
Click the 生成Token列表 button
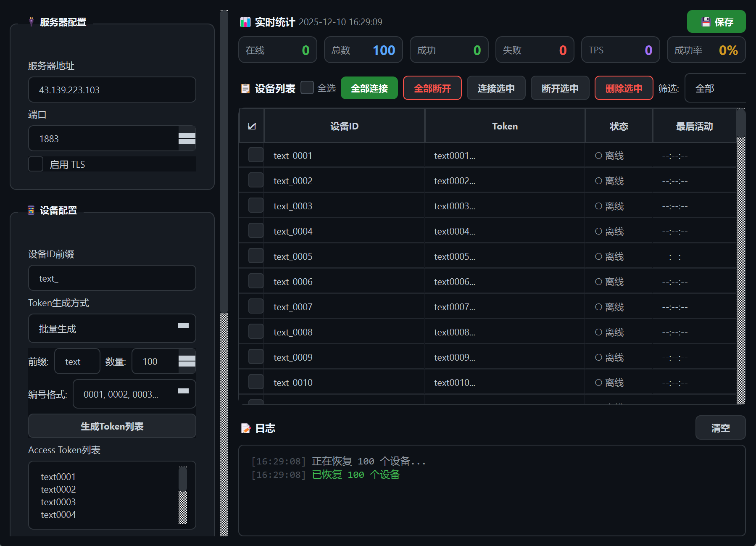pos(112,426)
